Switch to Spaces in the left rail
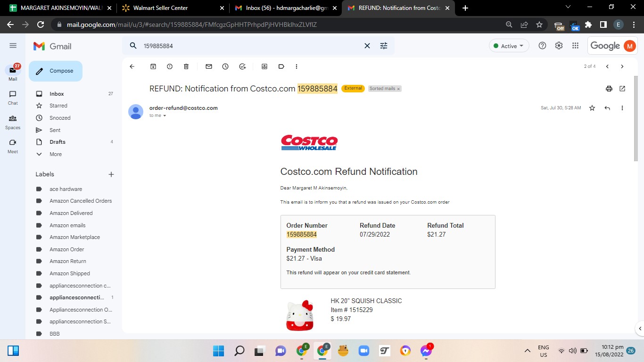The image size is (644, 362). coord(13,122)
